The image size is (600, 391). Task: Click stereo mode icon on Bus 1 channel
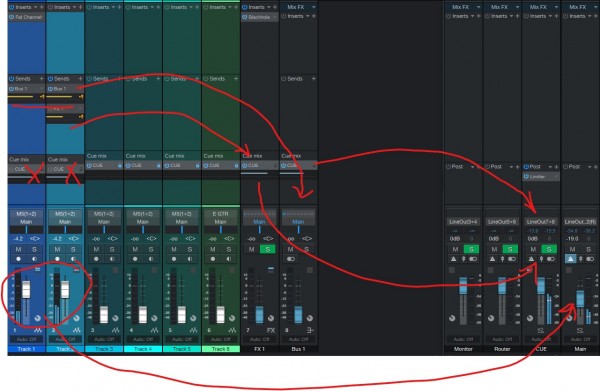(x=291, y=259)
